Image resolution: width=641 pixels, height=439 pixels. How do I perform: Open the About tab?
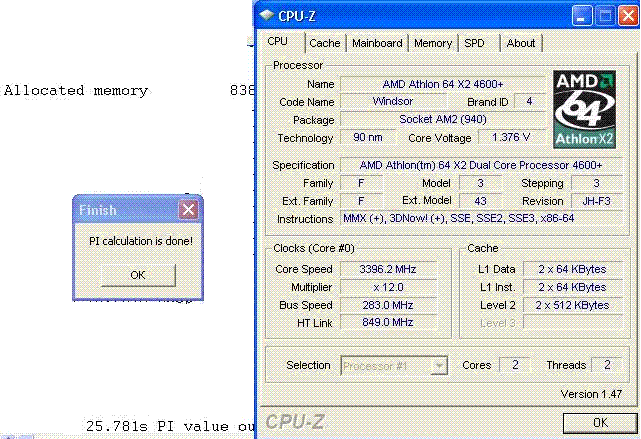(x=520, y=43)
